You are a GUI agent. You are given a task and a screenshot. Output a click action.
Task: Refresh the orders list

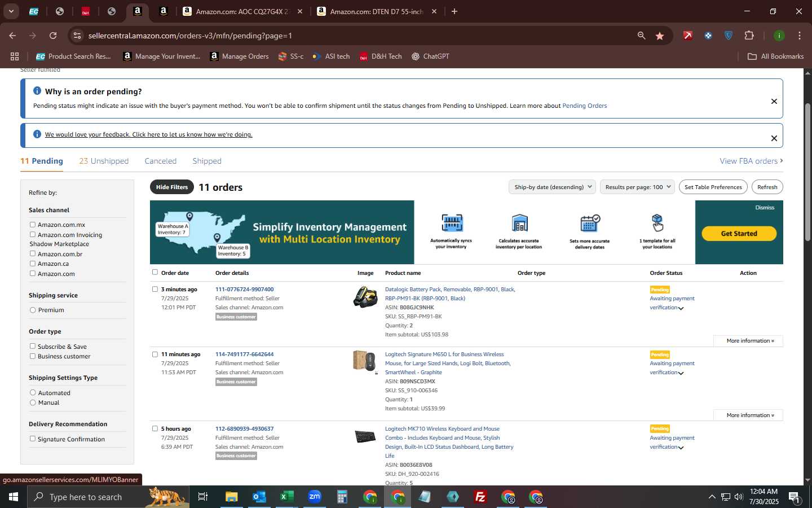[767, 187]
